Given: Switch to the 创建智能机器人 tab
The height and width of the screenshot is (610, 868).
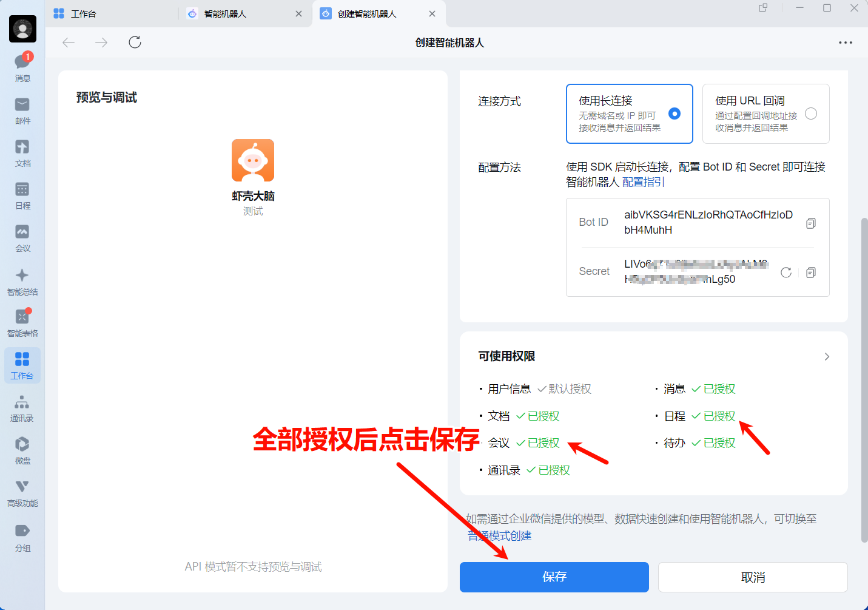Looking at the screenshot, I should pyautogui.click(x=379, y=13).
